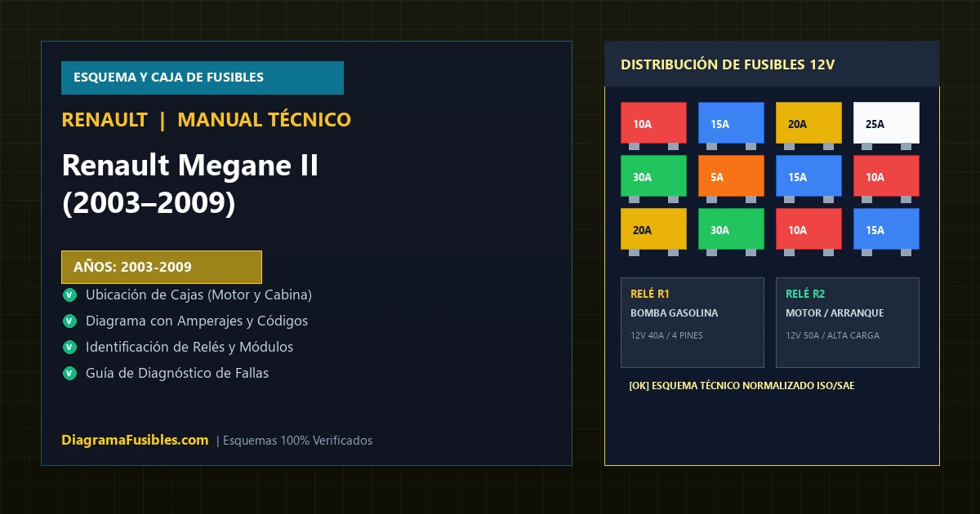Click the MOTOR / ARRANQUE label

(x=835, y=313)
